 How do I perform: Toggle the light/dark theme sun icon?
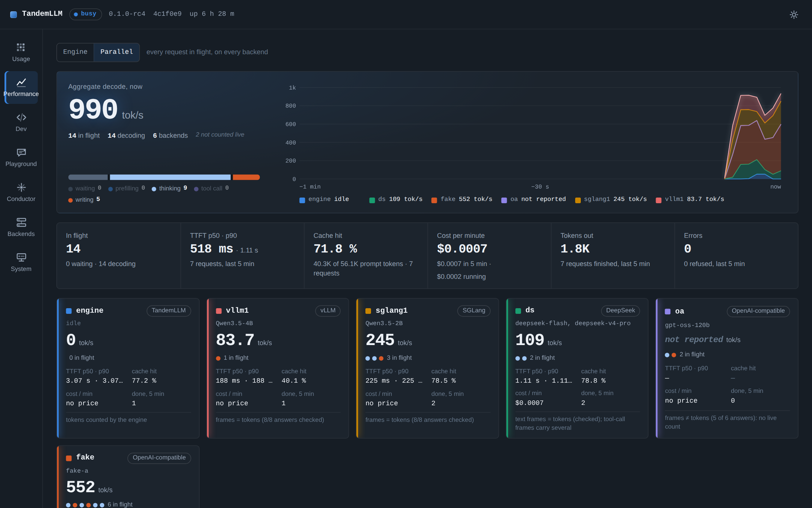point(794,15)
